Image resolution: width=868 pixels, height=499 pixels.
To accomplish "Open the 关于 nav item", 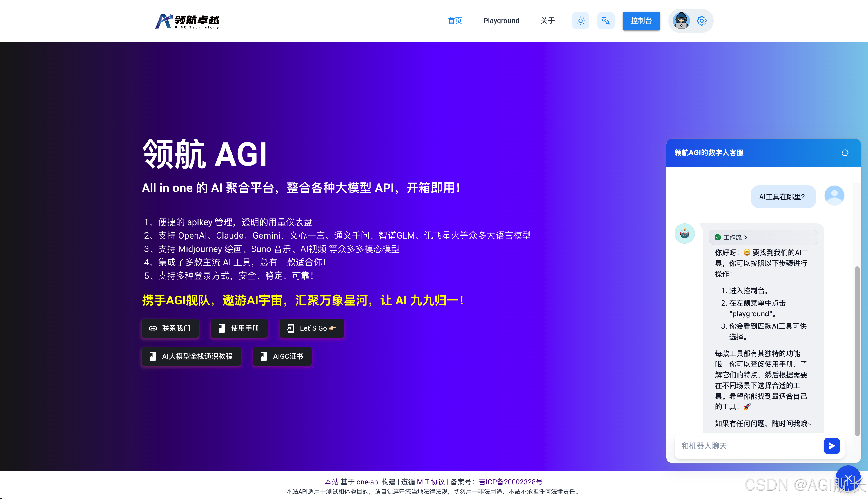I will click(x=547, y=21).
